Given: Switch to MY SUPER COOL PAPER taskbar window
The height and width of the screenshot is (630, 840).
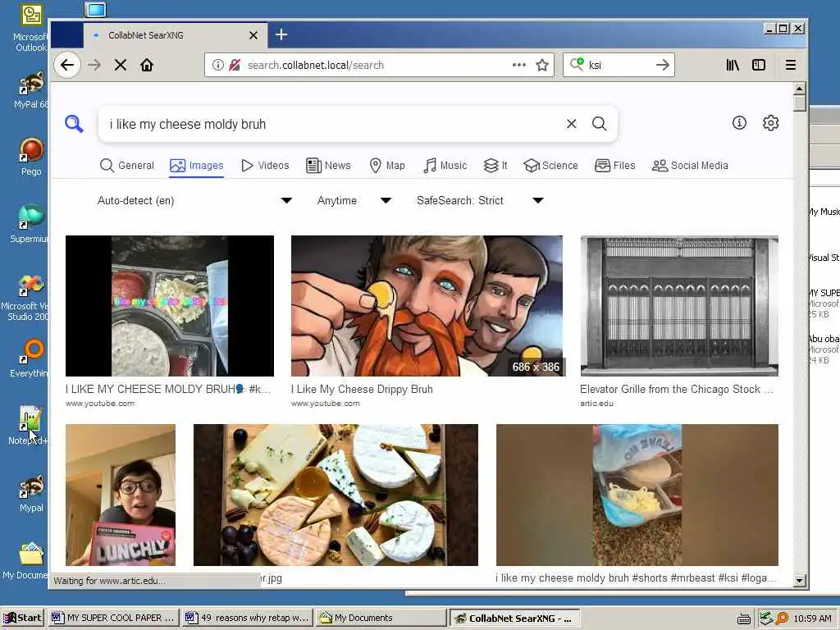Looking at the screenshot, I should 114,618.
